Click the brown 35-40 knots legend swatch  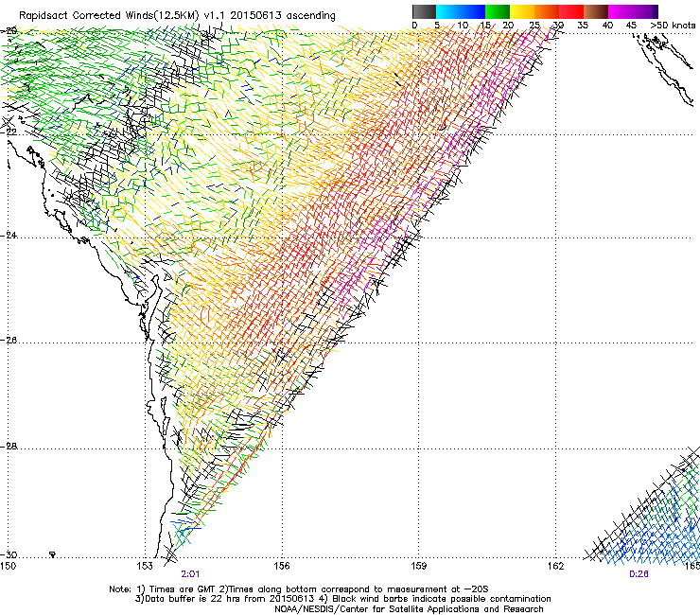596,11
